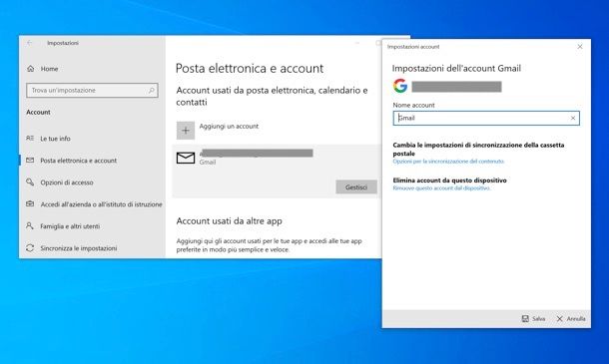Open Le tue info section

click(55, 139)
